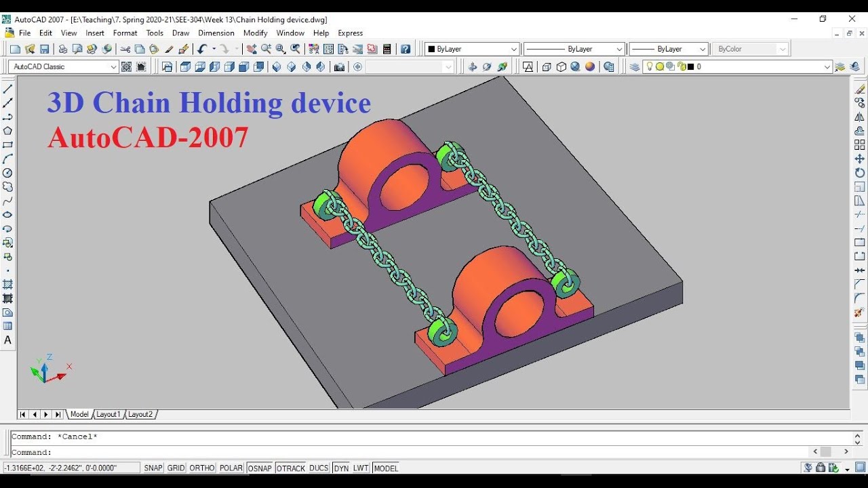The height and width of the screenshot is (488, 868).
Task: Open the Express menu
Action: click(351, 33)
